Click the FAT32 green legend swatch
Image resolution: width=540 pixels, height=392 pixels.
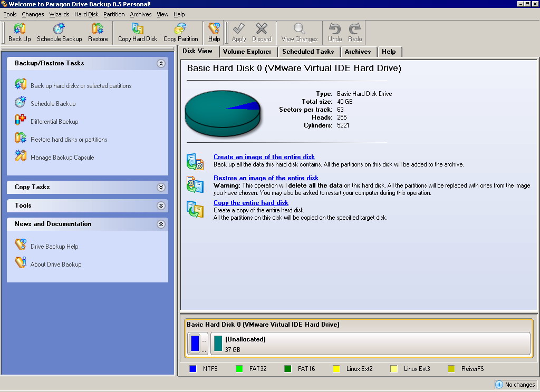pos(239,369)
